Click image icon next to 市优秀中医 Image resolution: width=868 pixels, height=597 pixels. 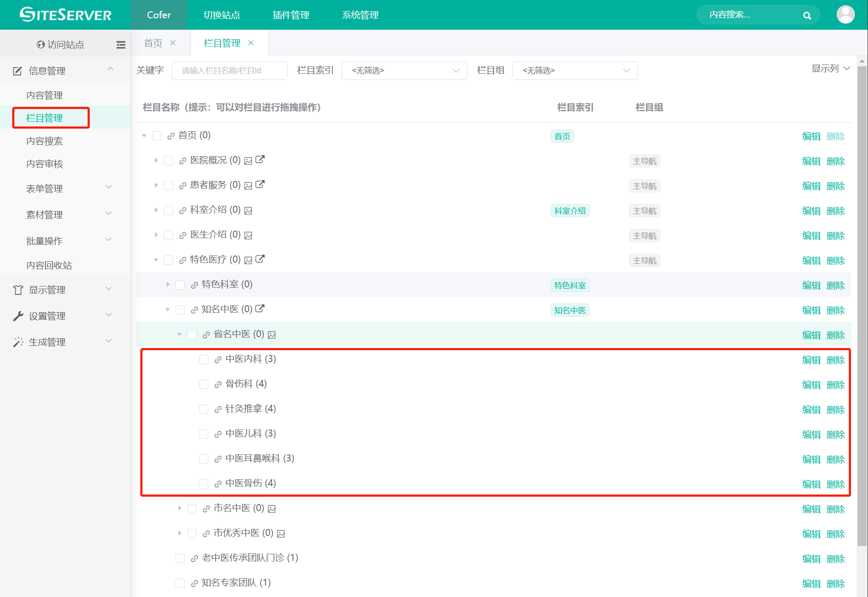click(281, 534)
